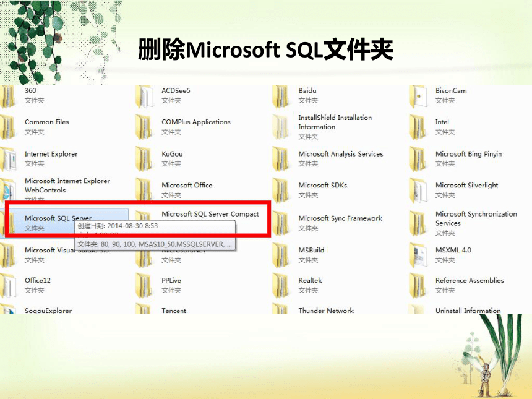Screen dimensions: 532x399
Task: Click the BisonCam folder name
Action: (x=451, y=90)
